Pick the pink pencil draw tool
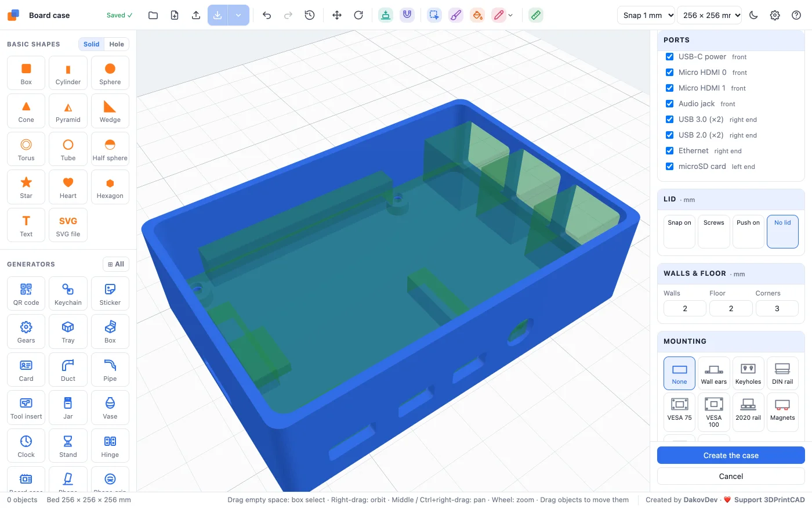The width and height of the screenshot is (812, 508). pos(498,15)
